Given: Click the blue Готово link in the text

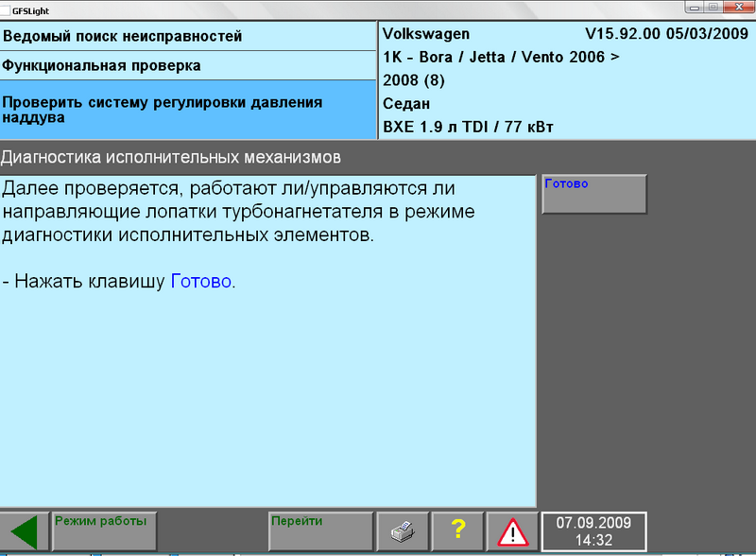Looking at the screenshot, I should click(x=201, y=282).
